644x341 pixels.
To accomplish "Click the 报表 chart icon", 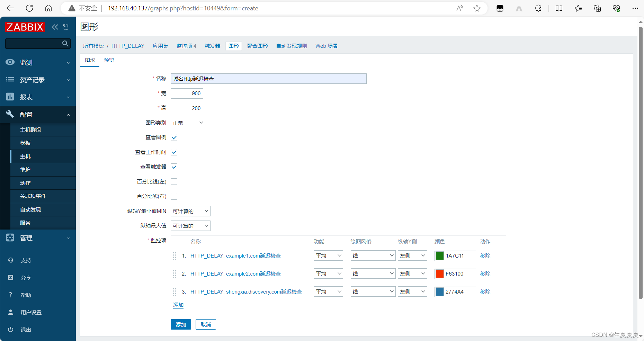I will point(10,97).
